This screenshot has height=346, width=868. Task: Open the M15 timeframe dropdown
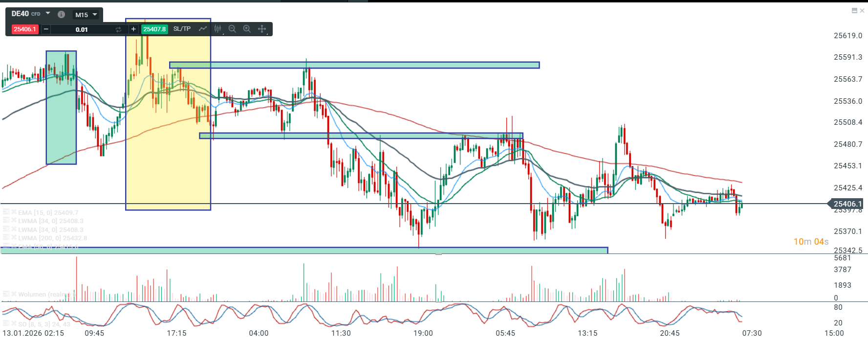(x=87, y=15)
